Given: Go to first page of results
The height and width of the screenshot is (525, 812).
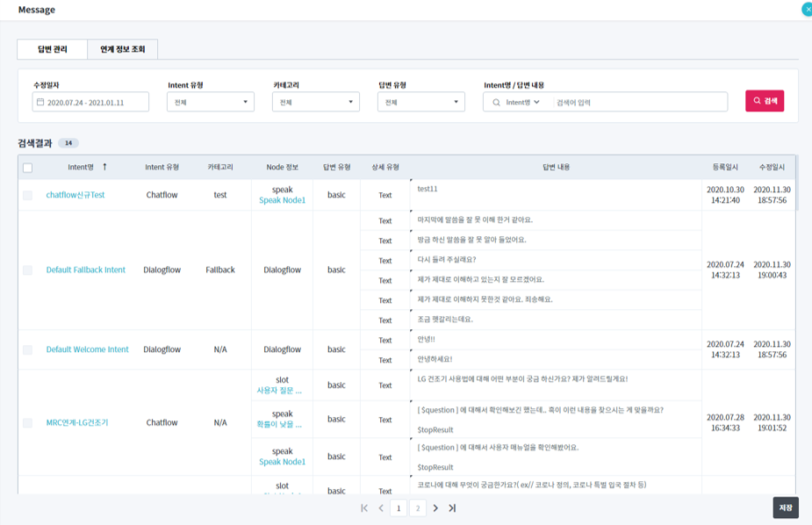Looking at the screenshot, I should (x=364, y=508).
